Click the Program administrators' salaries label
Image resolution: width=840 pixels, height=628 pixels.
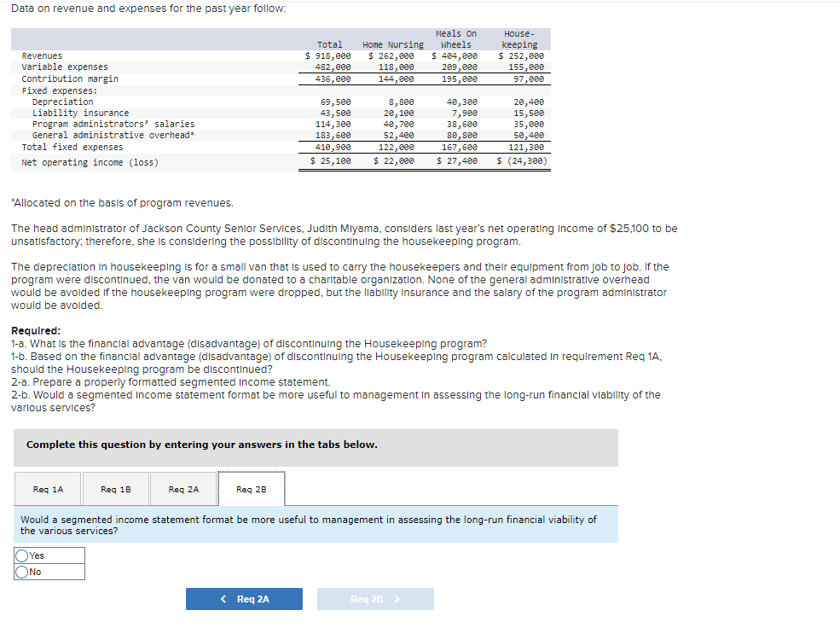(113, 125)
